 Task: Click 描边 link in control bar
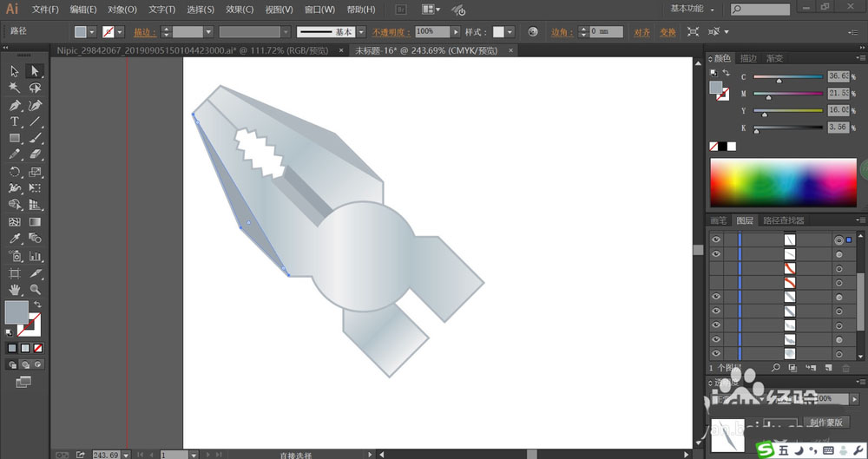pyautogui.click(x=144, y=32)
